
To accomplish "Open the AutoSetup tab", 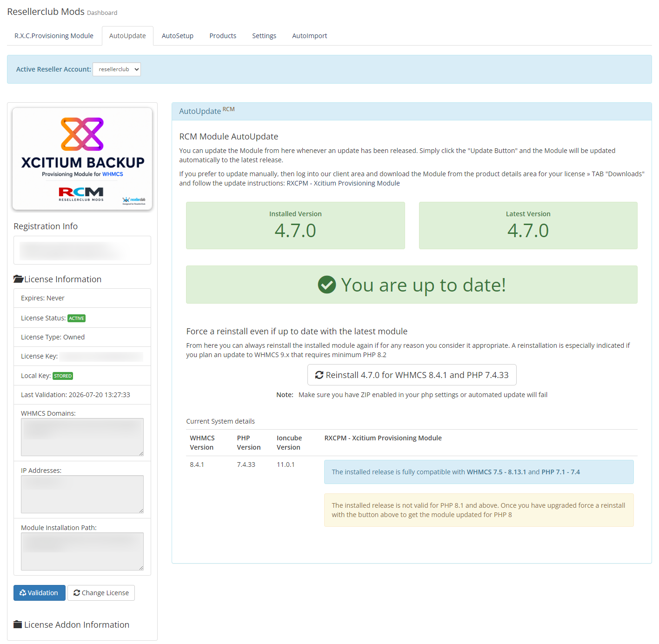I will (178, 36).
